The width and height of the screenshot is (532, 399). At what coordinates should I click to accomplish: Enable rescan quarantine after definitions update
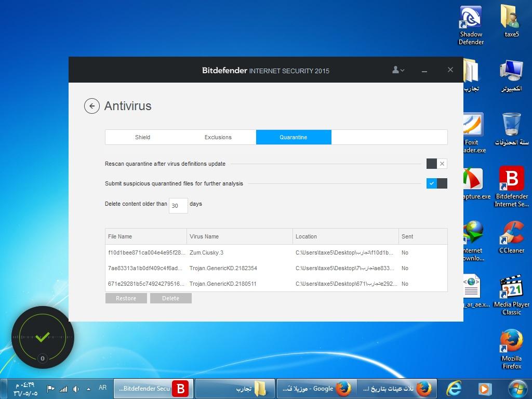point(436,164)
